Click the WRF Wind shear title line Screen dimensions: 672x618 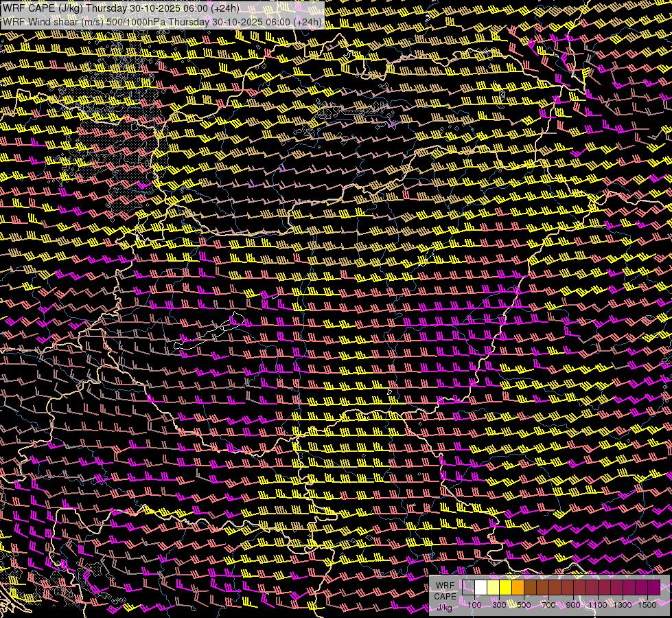162,22
